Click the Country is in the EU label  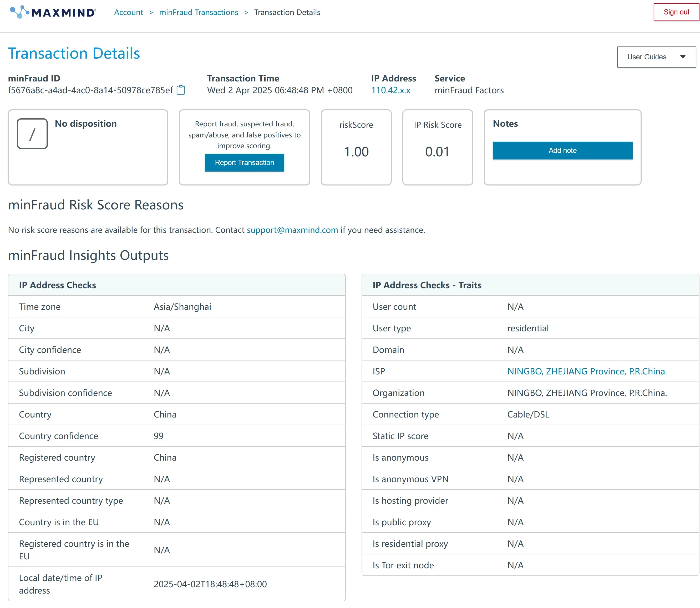(59, 522)
